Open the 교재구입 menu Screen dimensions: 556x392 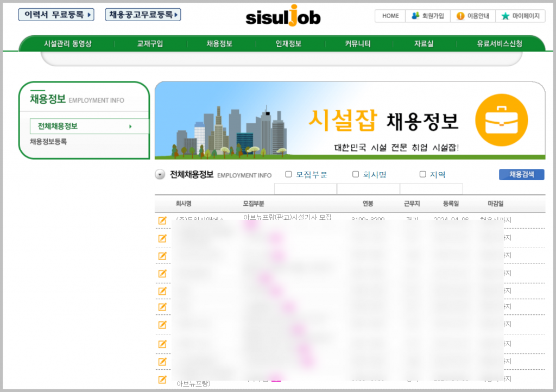point(150,43)
